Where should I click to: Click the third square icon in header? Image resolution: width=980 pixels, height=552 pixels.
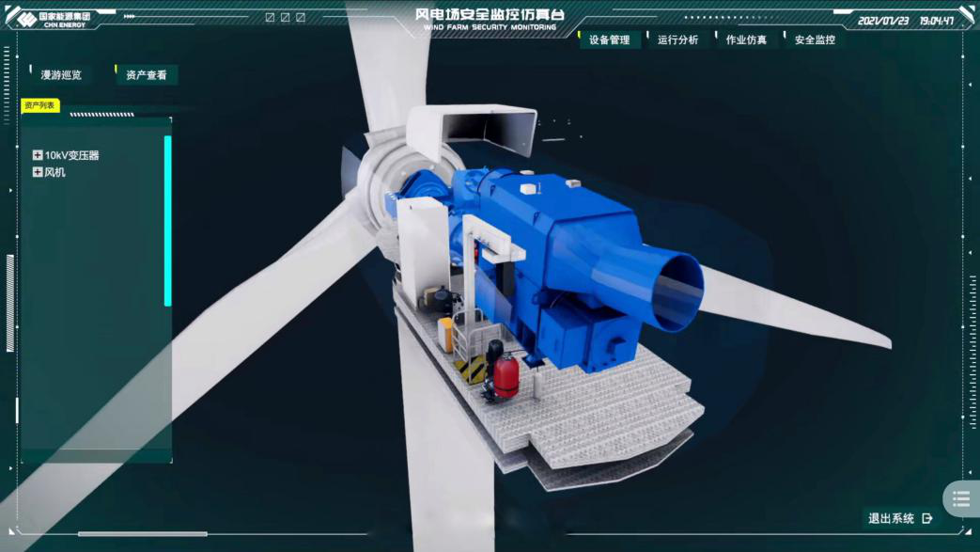click(x=301, y=18)
